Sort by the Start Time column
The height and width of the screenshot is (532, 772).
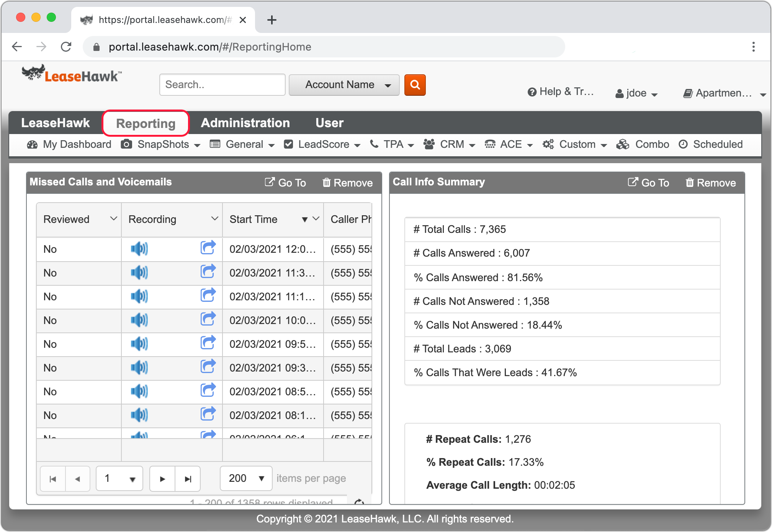pyautogui.click(x=254, y=219)
